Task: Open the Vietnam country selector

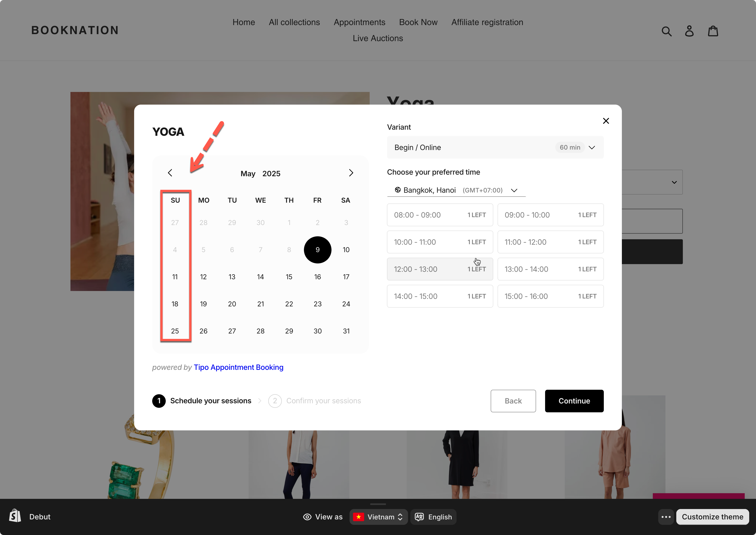Action: pos(378,516)
